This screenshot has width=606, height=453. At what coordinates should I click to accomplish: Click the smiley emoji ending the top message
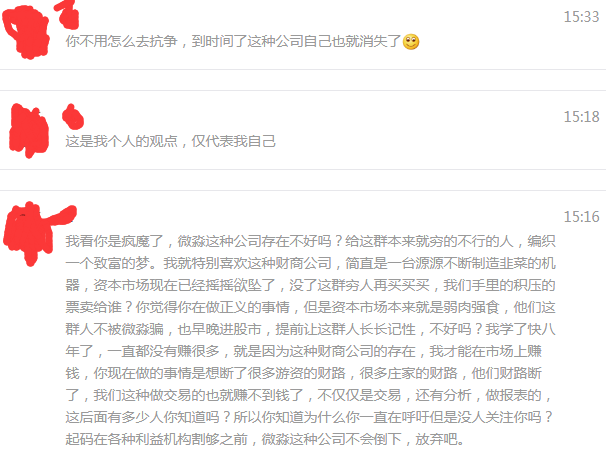coord(411,42)
